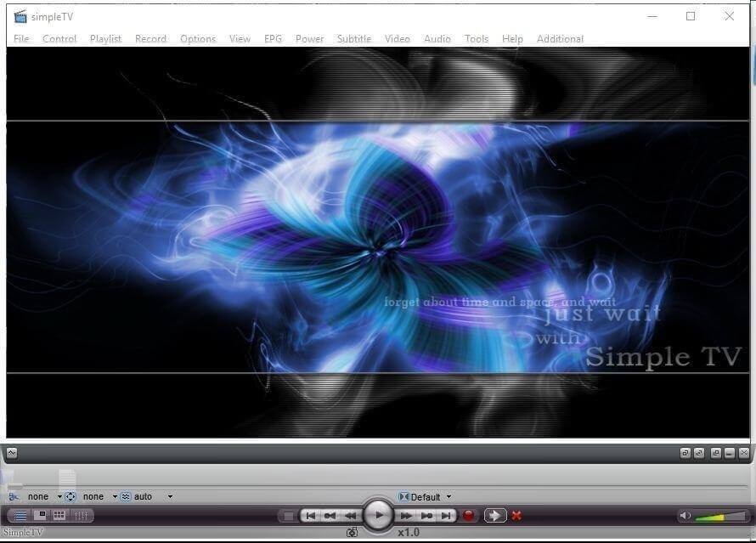
Task: Open the crop dropdown showing none
Action: pos(45,497)
